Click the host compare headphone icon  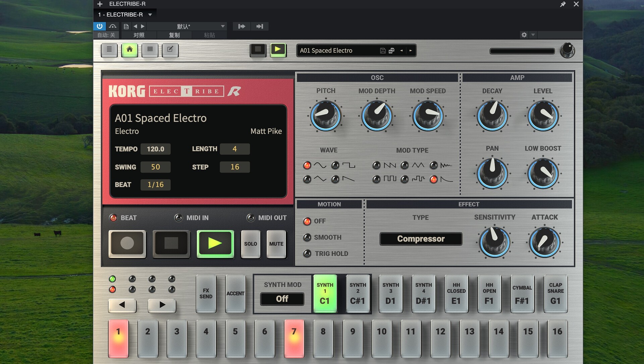[113, 26]
